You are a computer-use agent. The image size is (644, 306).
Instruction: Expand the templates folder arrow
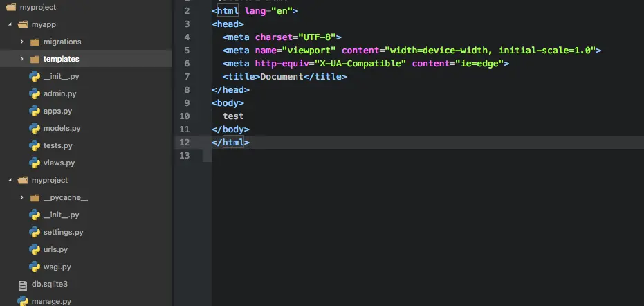point(21,60)
